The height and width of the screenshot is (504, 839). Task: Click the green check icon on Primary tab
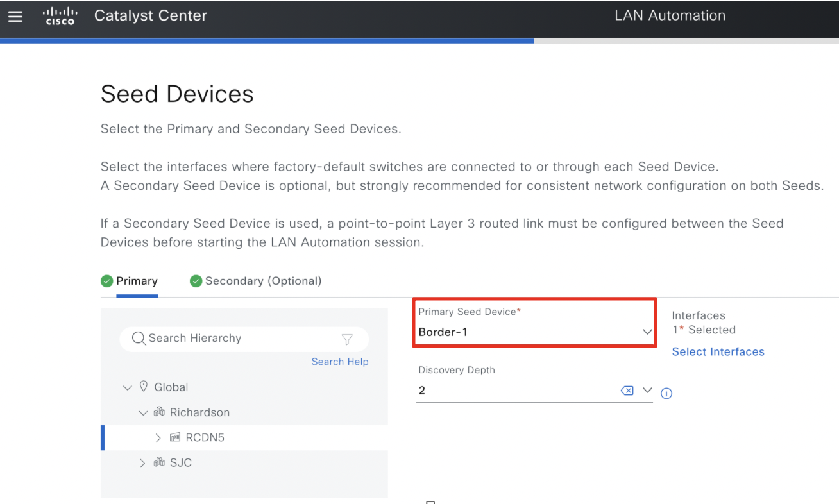coord(106,281)
